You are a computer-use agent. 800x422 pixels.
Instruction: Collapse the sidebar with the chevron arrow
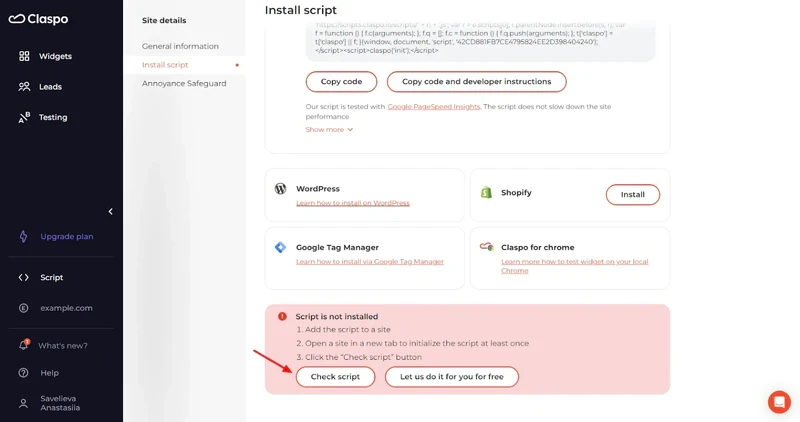111,211
